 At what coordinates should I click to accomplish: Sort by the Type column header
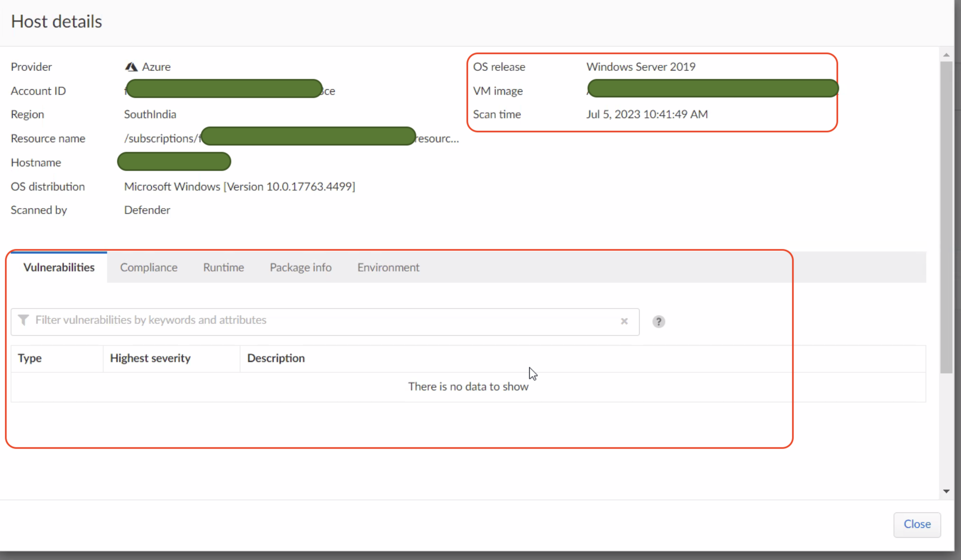point(30,358)
